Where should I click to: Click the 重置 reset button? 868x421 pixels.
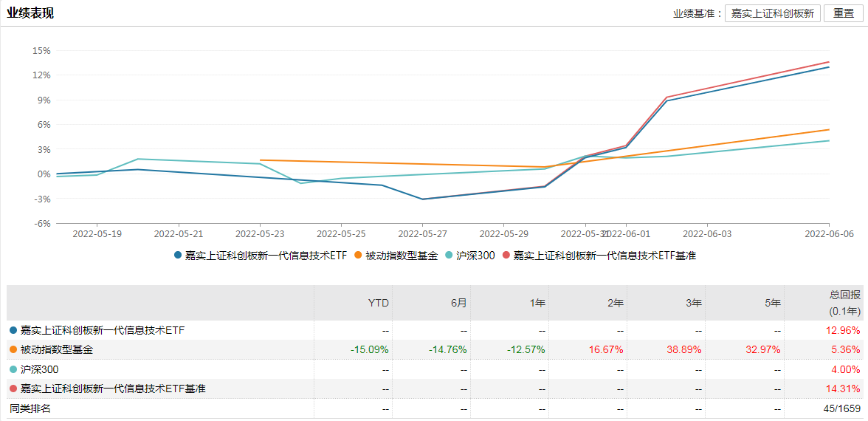pyautogui.click(x=843, y=13)
